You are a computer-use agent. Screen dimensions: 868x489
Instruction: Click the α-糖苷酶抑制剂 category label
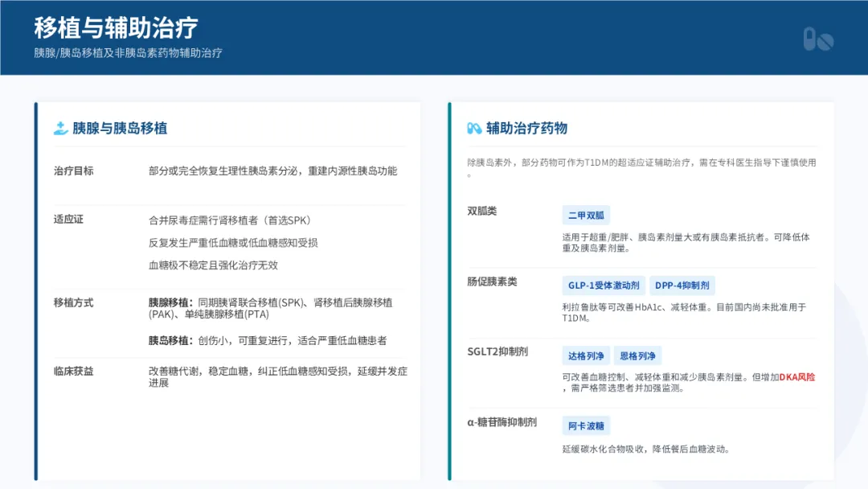pos(502,422)
